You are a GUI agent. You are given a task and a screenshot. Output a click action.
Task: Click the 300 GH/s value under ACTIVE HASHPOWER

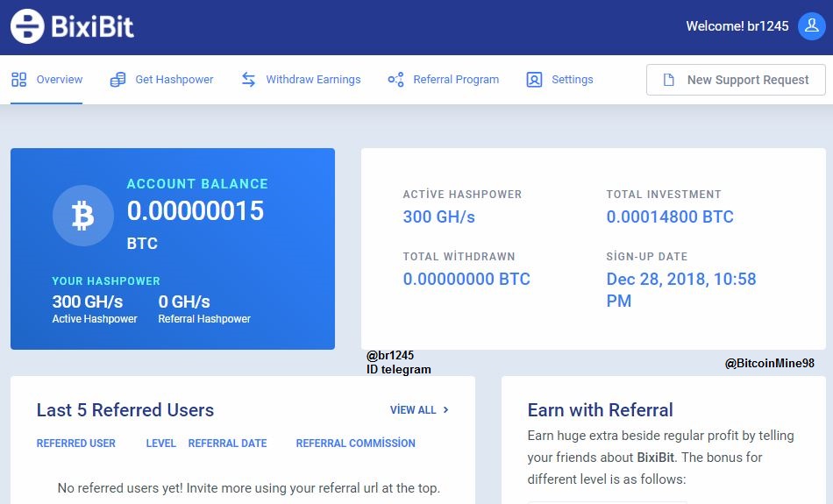tap(438, 217)
